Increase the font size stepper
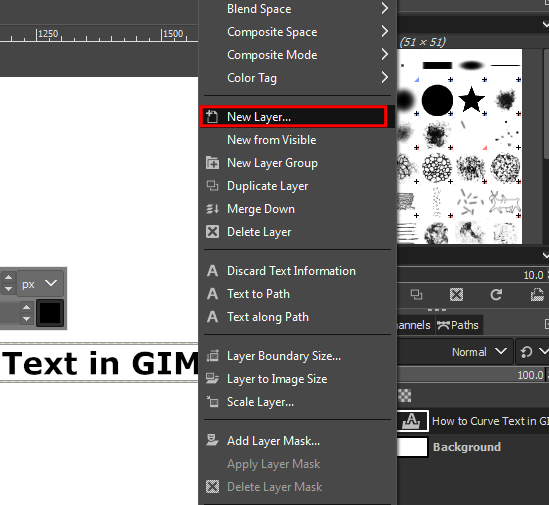 (x=8, y=277)
